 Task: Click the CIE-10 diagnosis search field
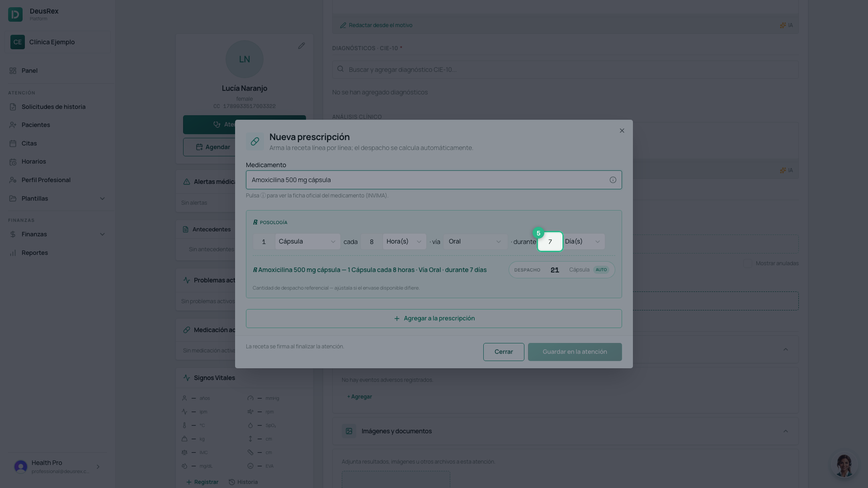565,70
